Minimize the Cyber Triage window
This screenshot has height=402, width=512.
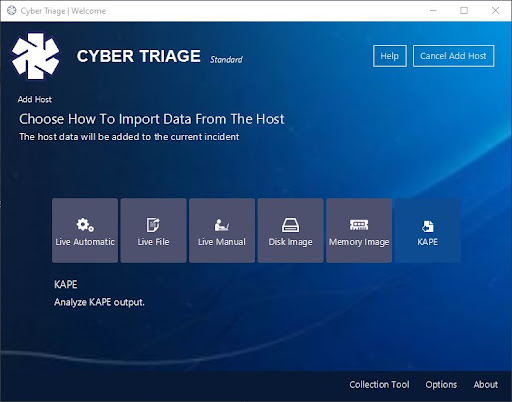click(433, 11)
